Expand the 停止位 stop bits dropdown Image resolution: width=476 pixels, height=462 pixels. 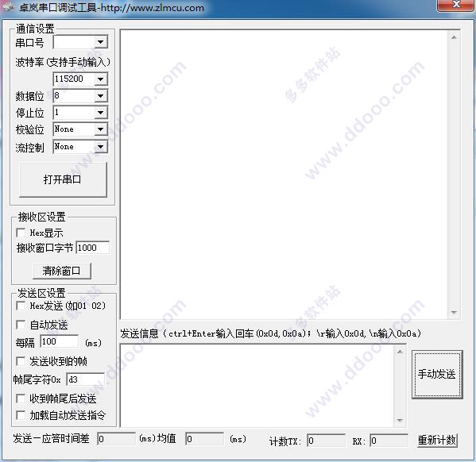tap(100, 113)
